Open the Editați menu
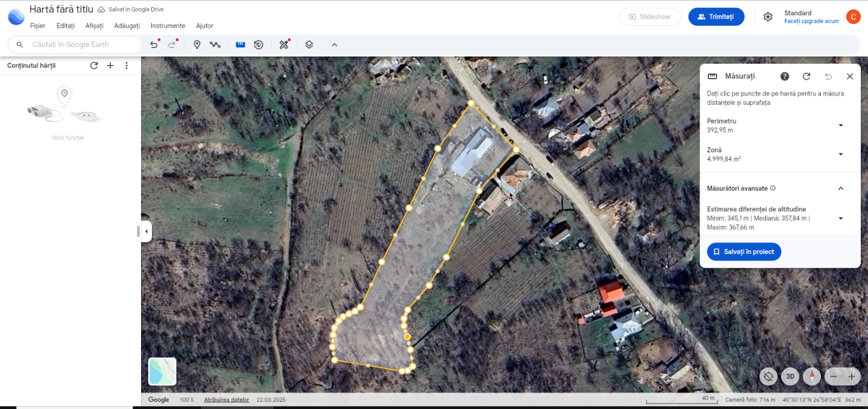Screen dimensions: 868x409 click(x=65, y=25)
